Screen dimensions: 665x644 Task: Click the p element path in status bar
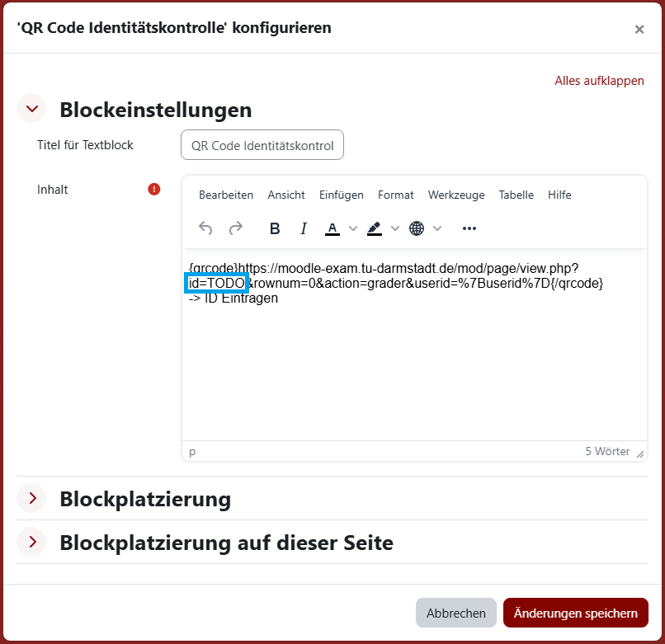click(192, 452)
